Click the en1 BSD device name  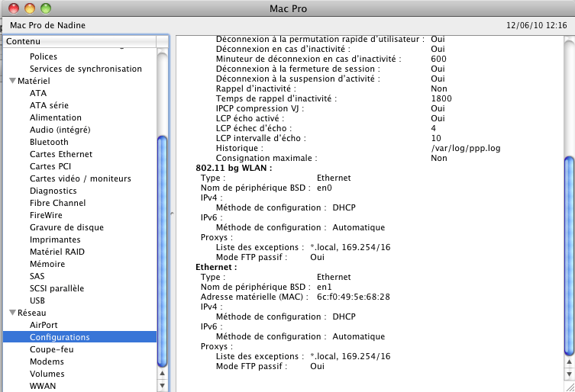325,287
